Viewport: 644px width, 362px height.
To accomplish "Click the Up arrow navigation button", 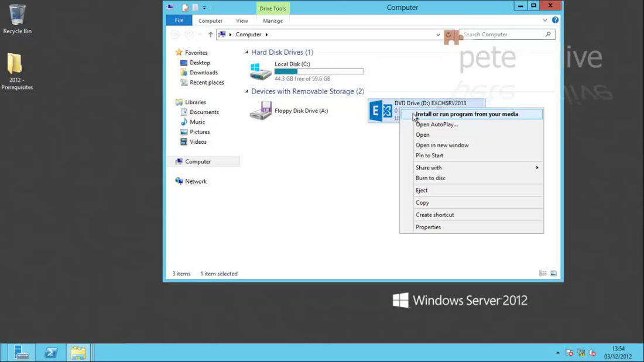I will (x=211, y=35).
